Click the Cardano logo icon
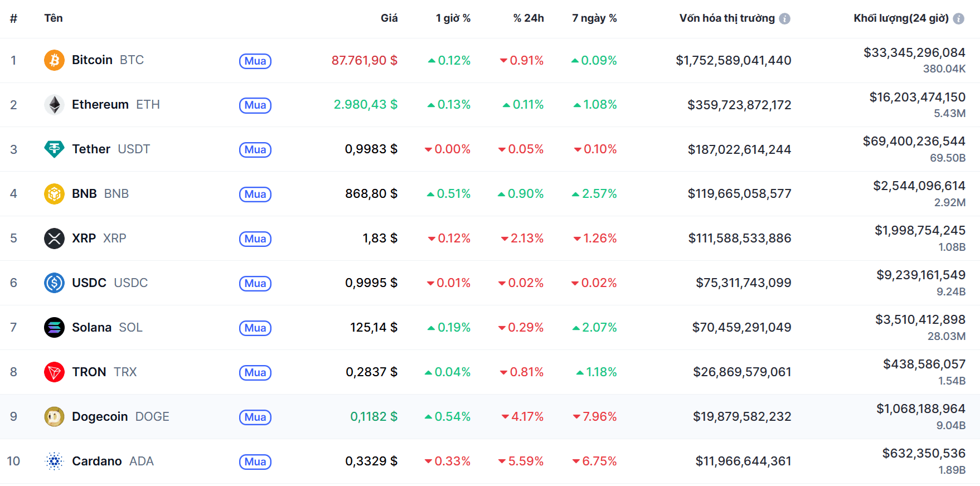Viewport: 980px width, 486px height. coord(54,461)
